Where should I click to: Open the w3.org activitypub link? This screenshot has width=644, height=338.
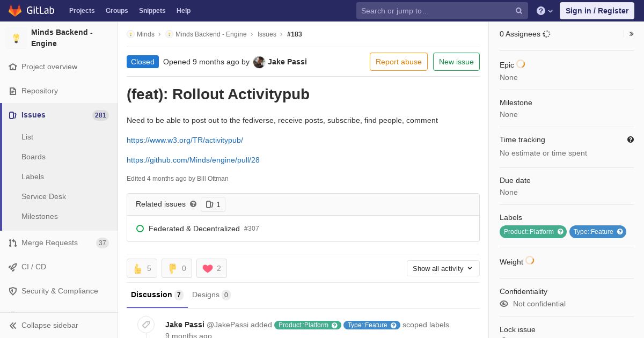click(x=185, y=140)
